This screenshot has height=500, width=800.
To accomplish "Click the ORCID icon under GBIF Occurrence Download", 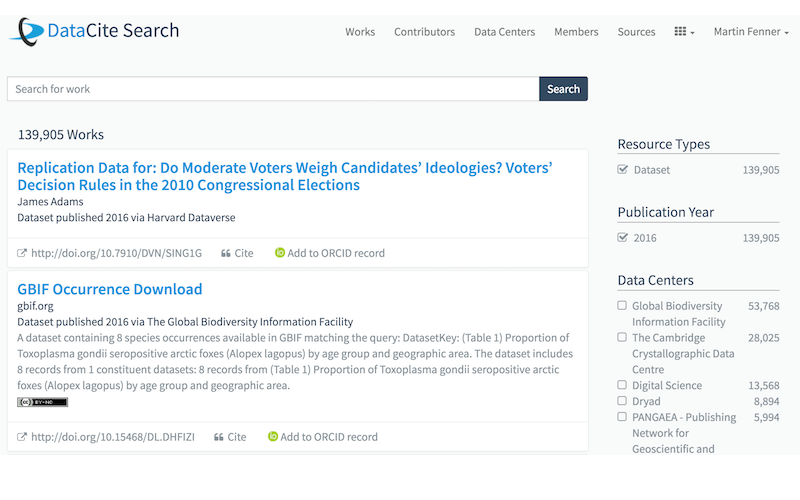I will tap(273, 437).
